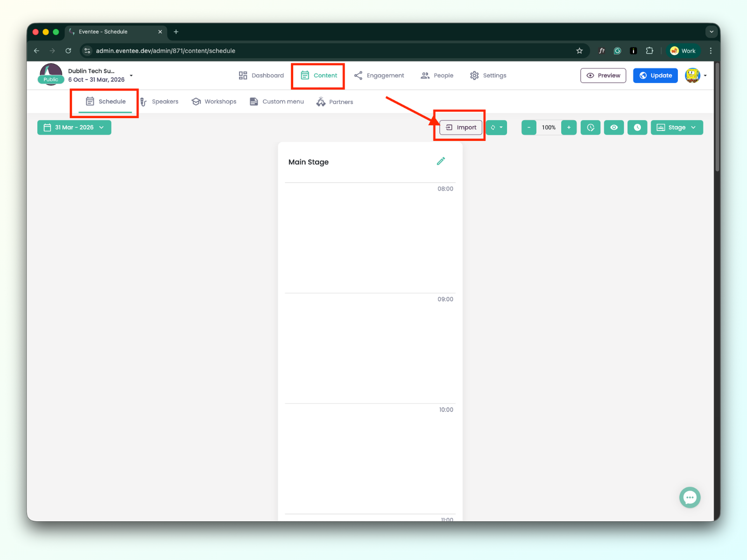The width and height of the screenshot is (747, 560).
Task: Expand the Dublin Tech event switcher arrow
Action: pyautogui.click(x=131, y=76)
